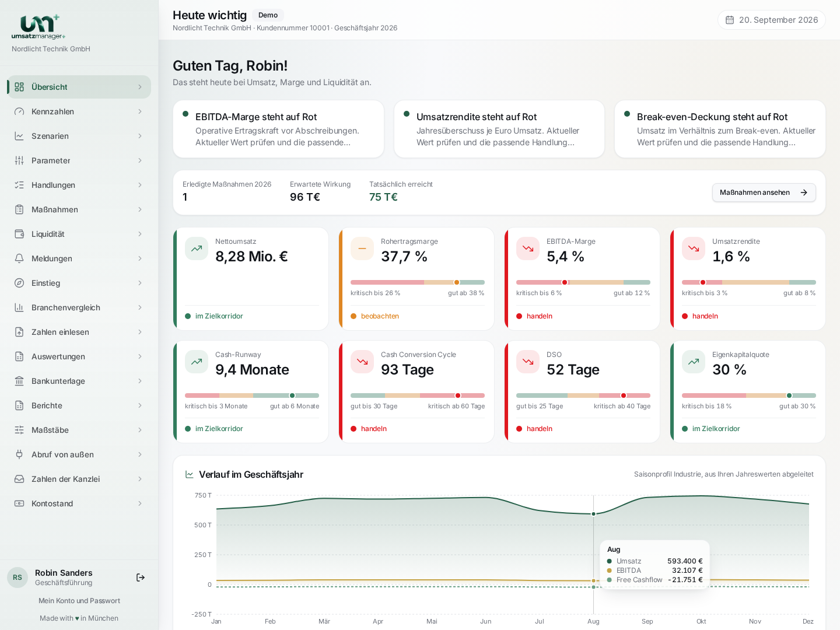Image resolution: width=840 pixels, height=630 pixels.
Task: Click the '30 %' Eigenkapitalquote value
Action: pyautogui.click(x=729, y=370)
